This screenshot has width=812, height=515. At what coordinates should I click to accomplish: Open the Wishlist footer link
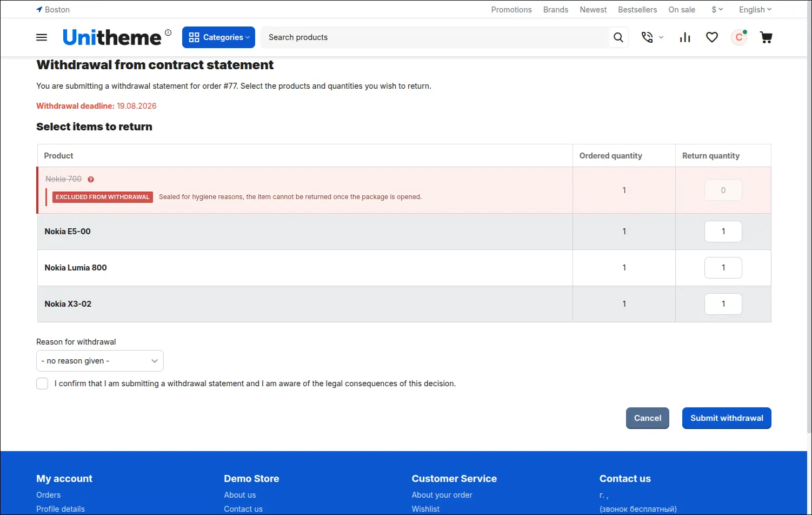(x=425, y=509)
